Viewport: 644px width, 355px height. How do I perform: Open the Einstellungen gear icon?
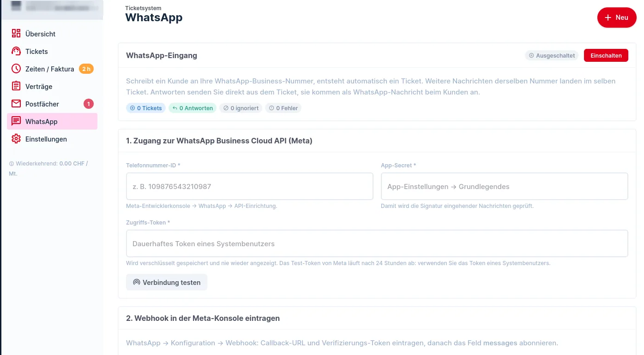click(x=16, y=139)
